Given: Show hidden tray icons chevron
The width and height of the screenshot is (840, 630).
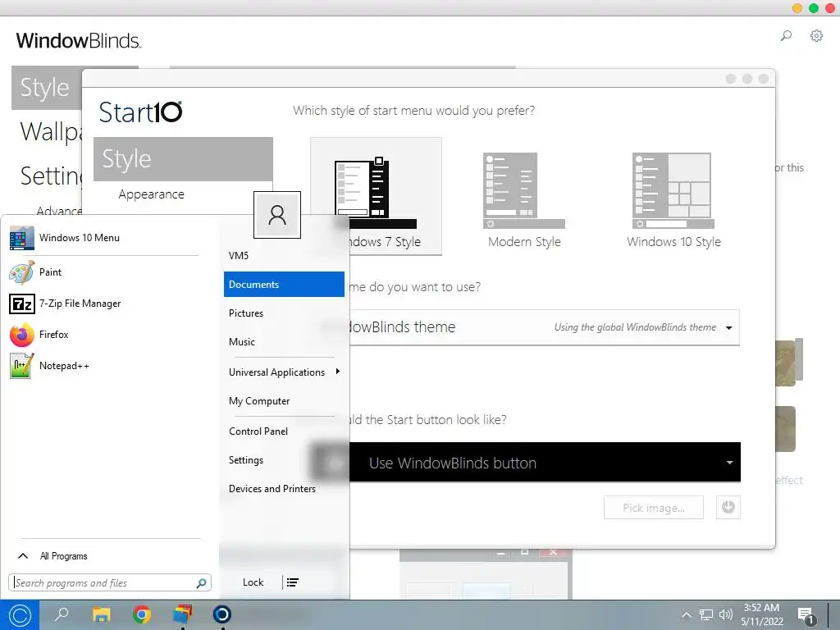Looking at the screenshot, I should pyautogui.click(x=687, y=615).
